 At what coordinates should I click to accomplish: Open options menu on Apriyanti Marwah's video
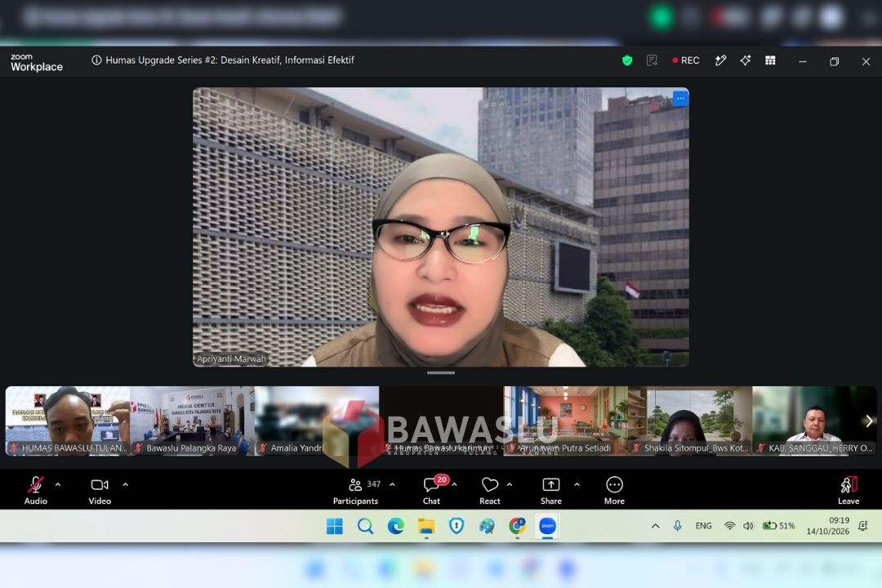(680, 99)
